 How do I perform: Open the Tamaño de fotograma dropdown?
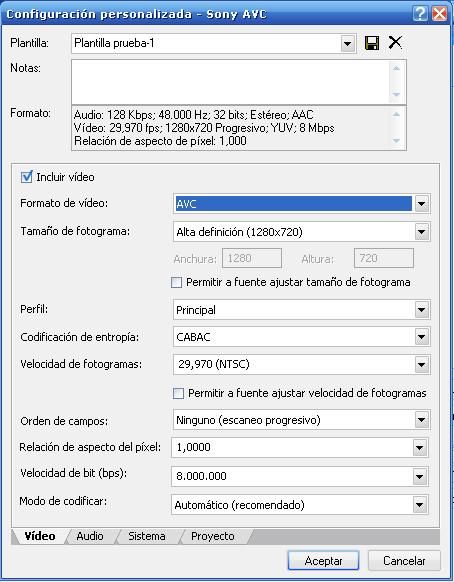(x=421, y=232)
